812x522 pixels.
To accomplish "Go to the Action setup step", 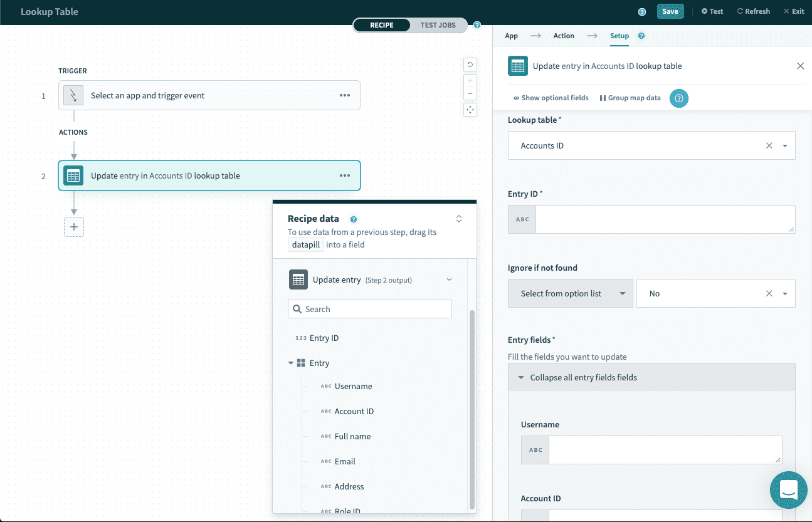I will (563, 36).
